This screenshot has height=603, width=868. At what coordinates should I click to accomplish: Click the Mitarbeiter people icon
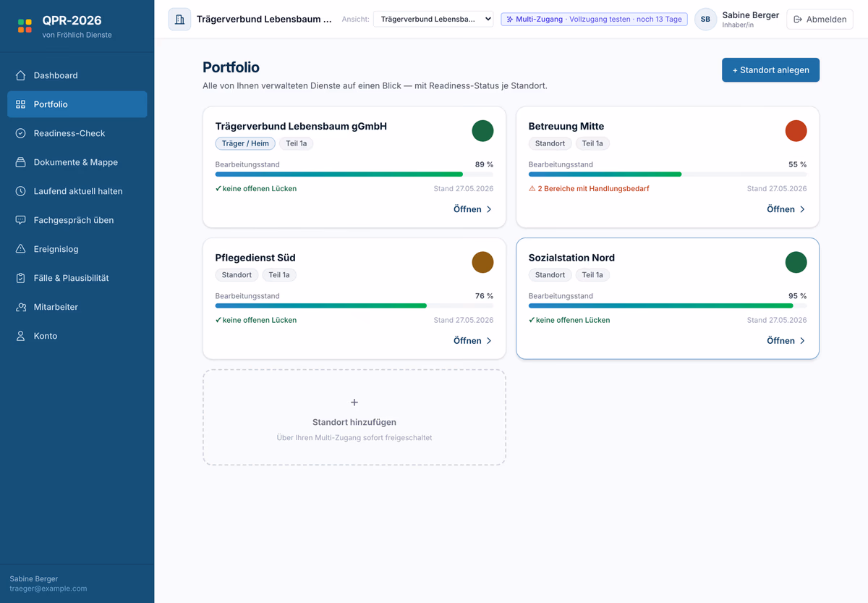20,307
